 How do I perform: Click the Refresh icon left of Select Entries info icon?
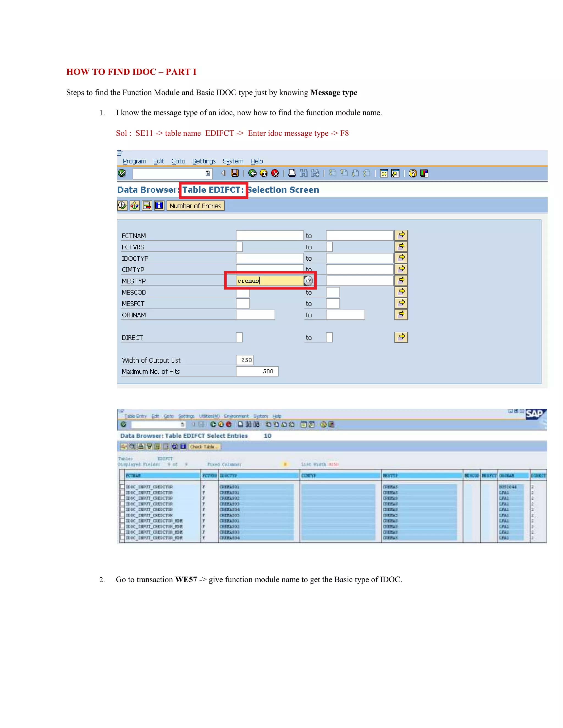[175, 446]
